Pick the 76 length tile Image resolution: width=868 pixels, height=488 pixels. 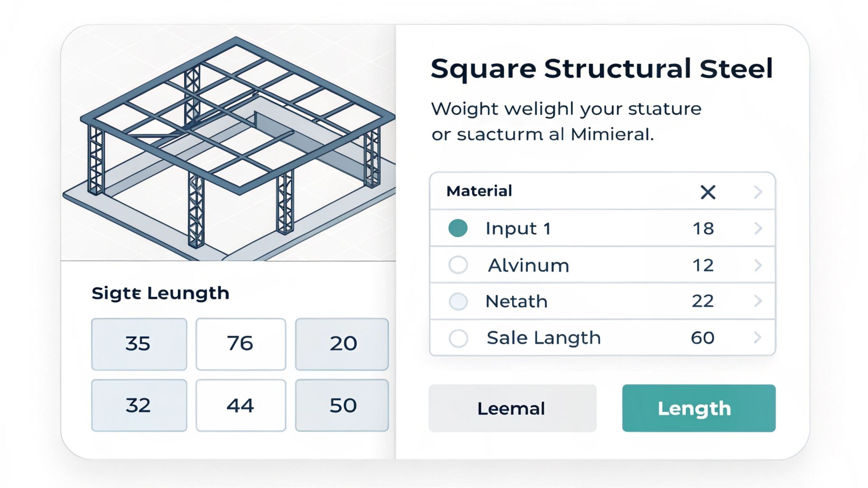[241, 344]
